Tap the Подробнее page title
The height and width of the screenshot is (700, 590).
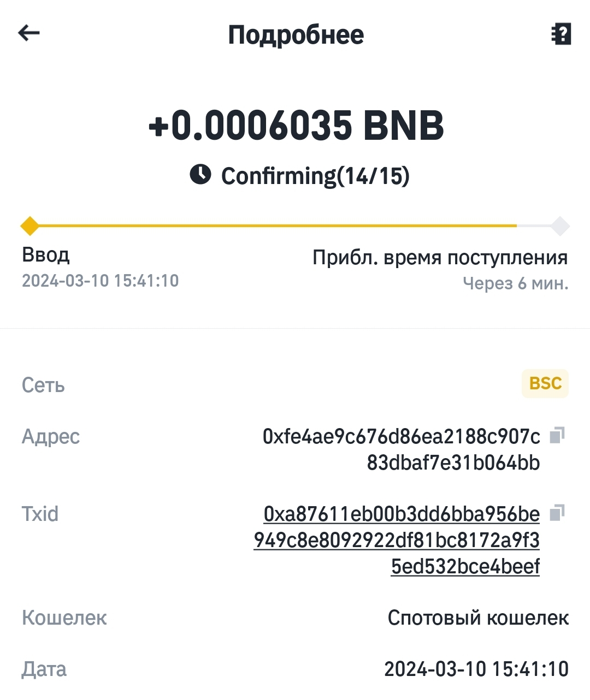296,35
